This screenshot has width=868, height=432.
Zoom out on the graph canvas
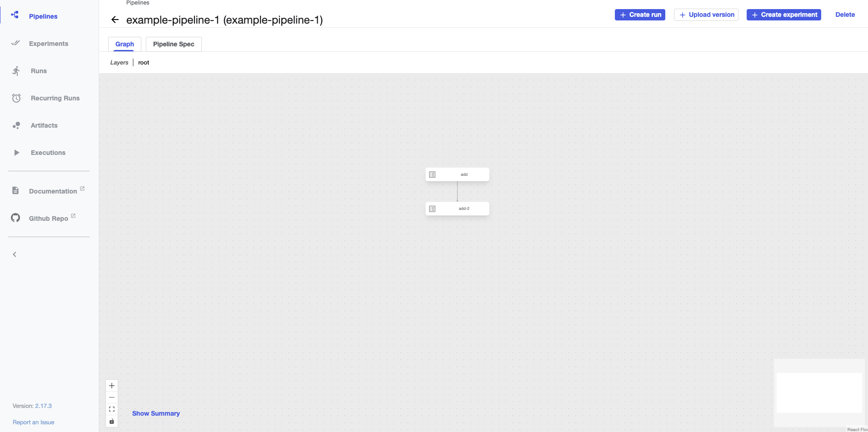tap(112, 397)
